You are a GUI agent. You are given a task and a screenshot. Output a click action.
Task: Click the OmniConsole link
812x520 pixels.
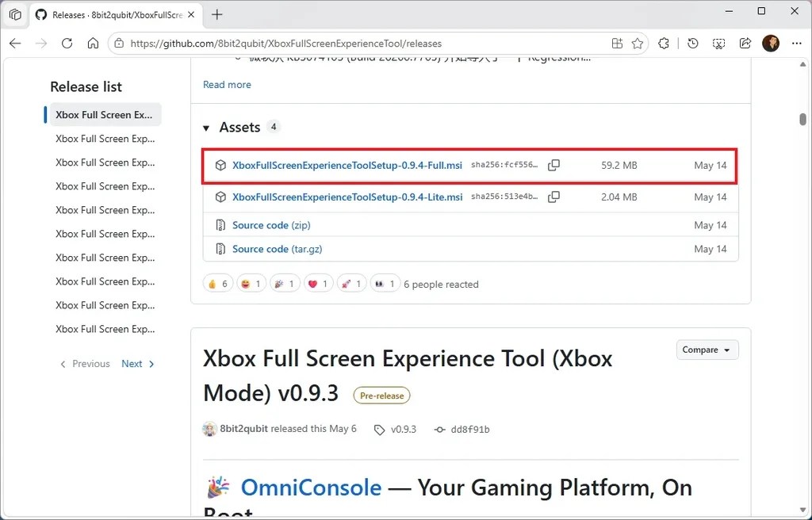click(x=311, y=487)
